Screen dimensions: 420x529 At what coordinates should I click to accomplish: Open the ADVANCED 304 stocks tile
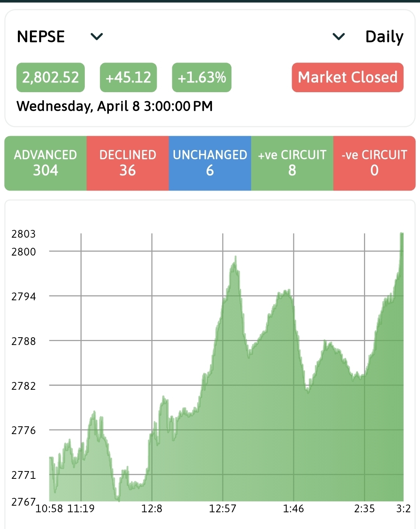pos(45,163)
